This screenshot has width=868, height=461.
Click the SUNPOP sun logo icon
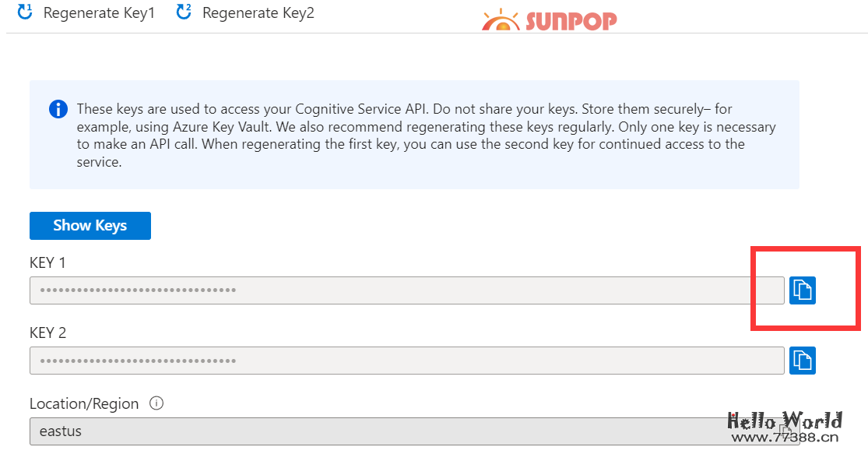501,21
